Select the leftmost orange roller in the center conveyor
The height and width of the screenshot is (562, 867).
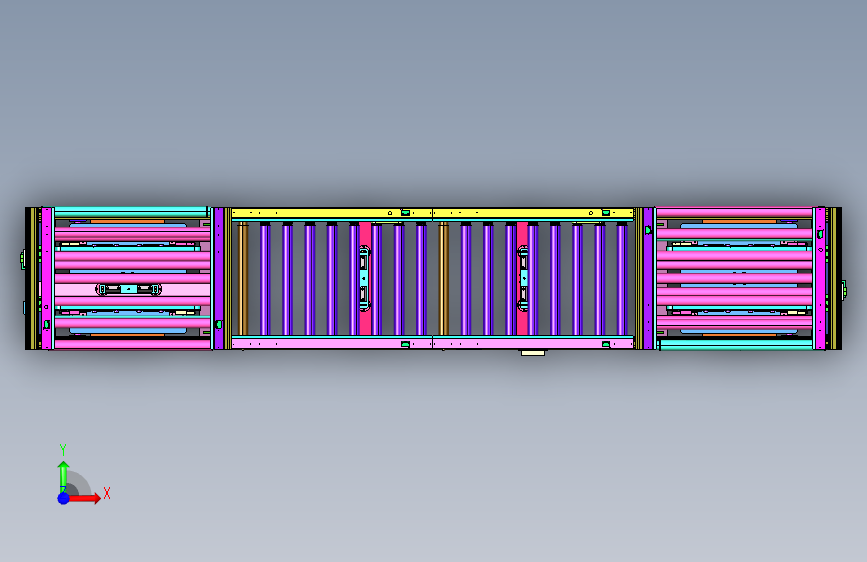pos(243,278)
